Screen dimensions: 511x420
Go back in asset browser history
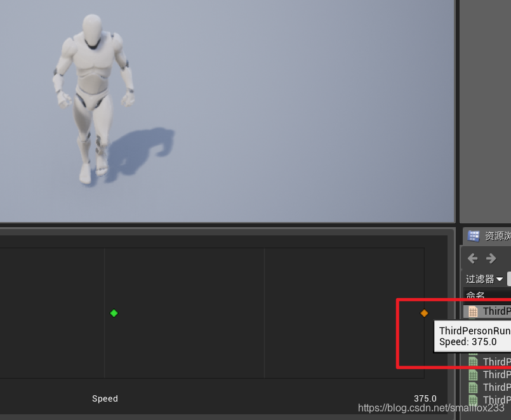472,258
